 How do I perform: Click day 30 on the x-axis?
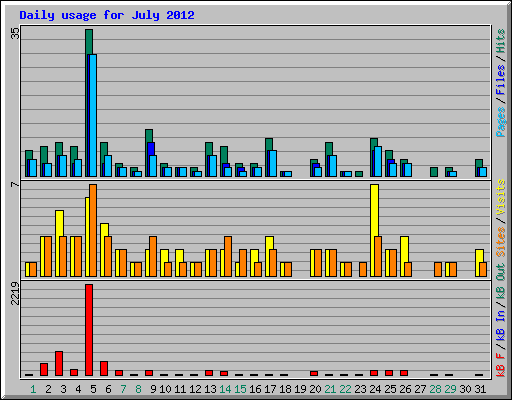(465, 389)
